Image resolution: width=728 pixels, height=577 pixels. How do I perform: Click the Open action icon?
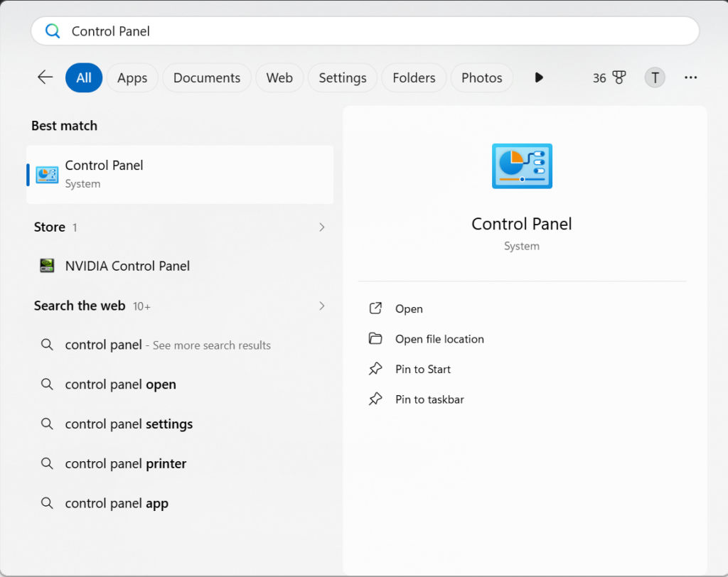click(375, 308)
